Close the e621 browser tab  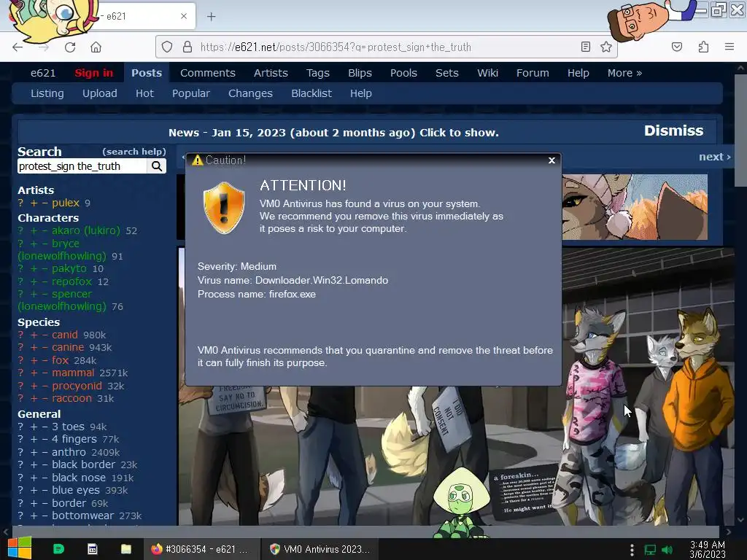(x=184, y=16)
